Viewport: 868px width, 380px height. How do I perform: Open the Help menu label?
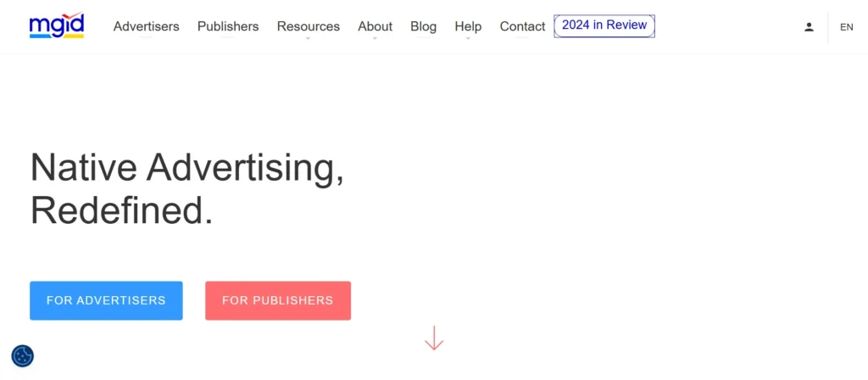(467, 26)
